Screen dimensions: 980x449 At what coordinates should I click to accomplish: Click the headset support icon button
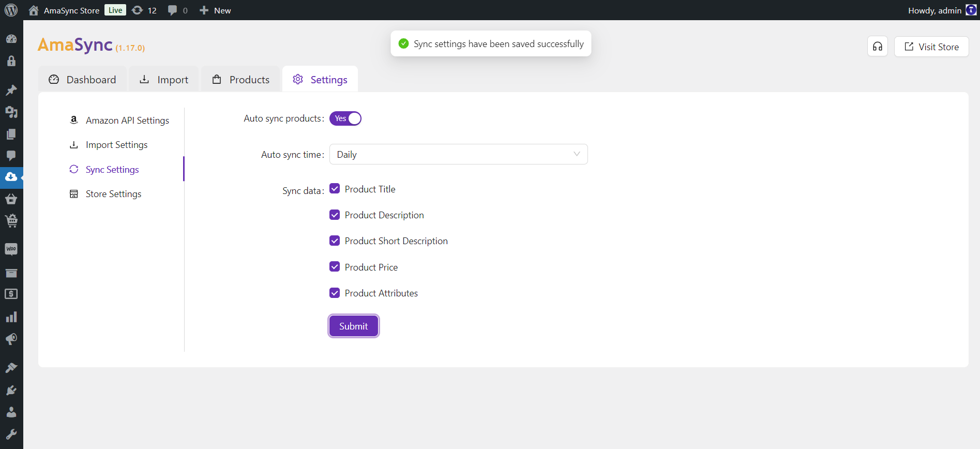click(878, 47)
